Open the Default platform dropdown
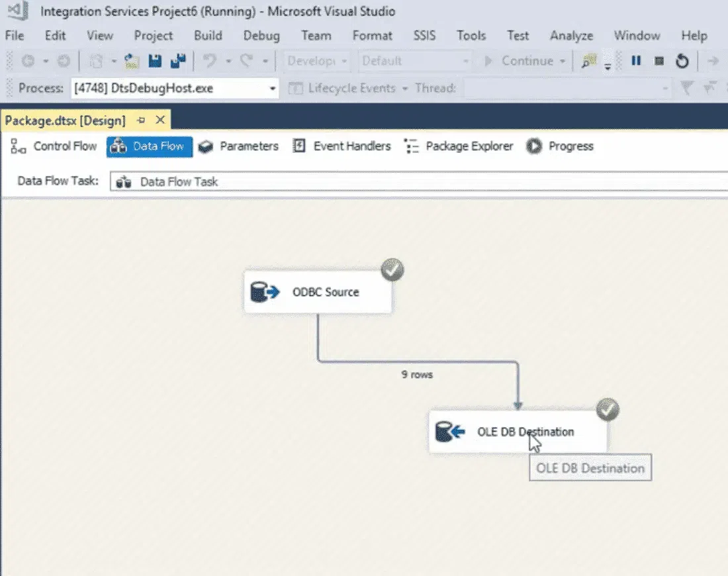Screen dimensions: 728x576 click(x=414, y=61)
